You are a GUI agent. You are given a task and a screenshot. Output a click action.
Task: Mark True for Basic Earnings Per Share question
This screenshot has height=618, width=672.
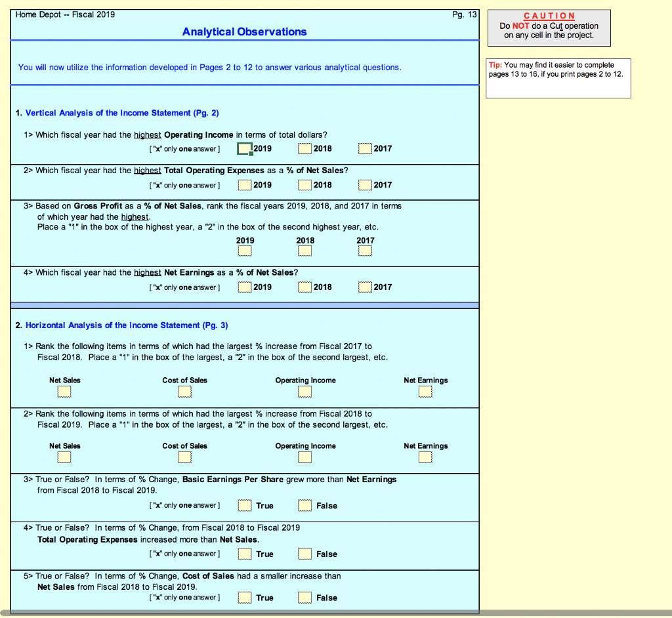click(245, 505)
